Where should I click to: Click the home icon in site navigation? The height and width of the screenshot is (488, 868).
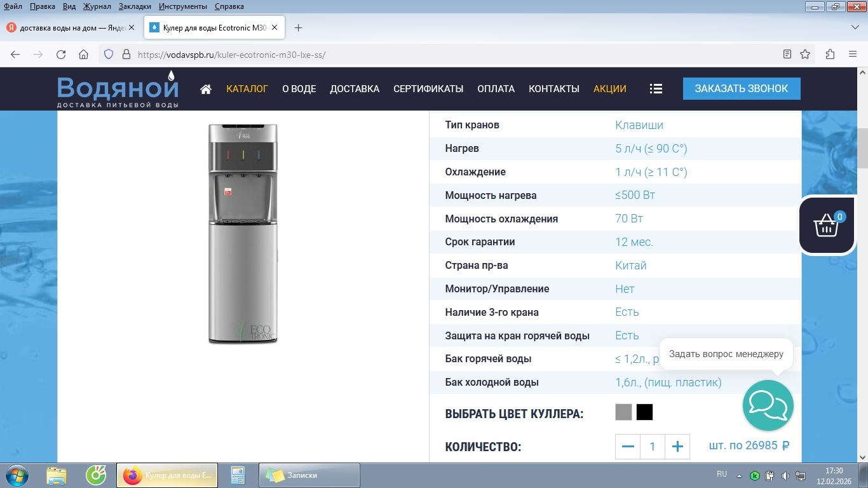click(205, 89)
